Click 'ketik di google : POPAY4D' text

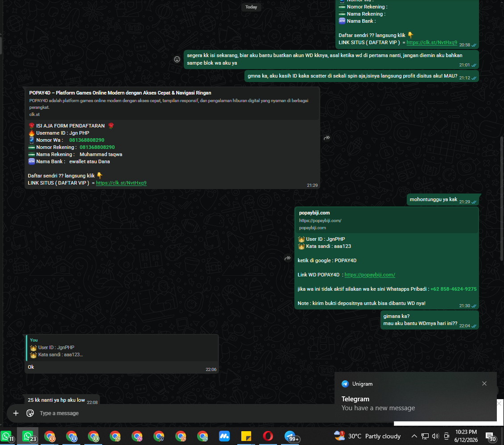[327, 260]
